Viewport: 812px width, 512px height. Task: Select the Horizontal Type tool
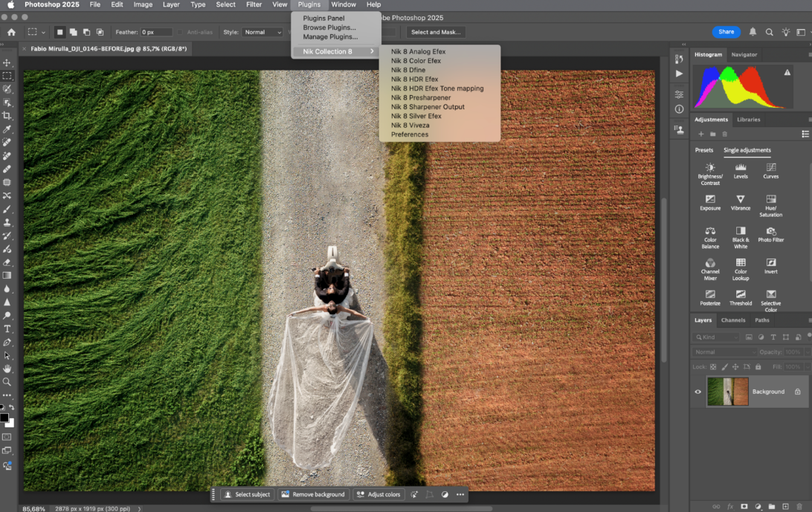click(7, 328)
